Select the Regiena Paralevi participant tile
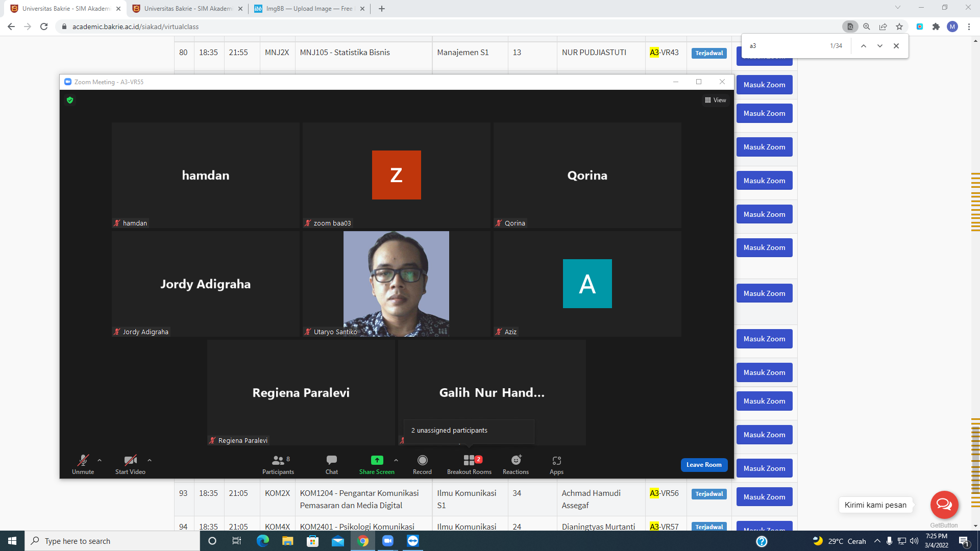Screen dimensions: 980x551 pos(301,392)
